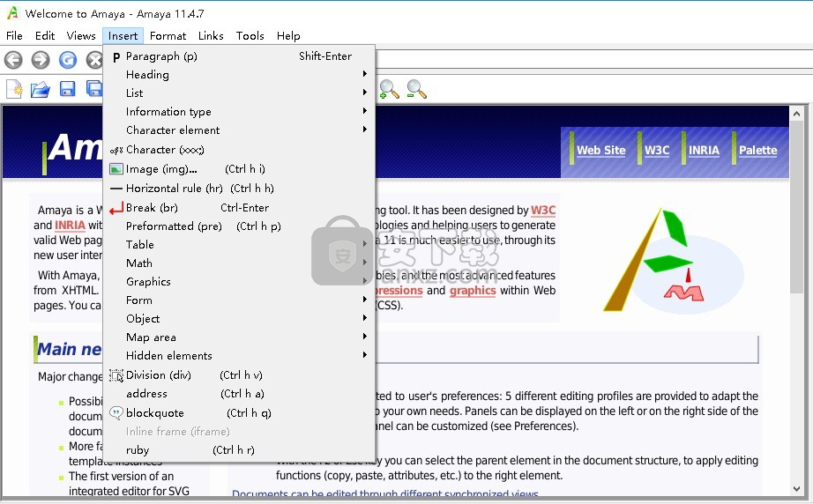The image size is (813, 504).
Task: Click the address bar input field
Action: [593, 59]
